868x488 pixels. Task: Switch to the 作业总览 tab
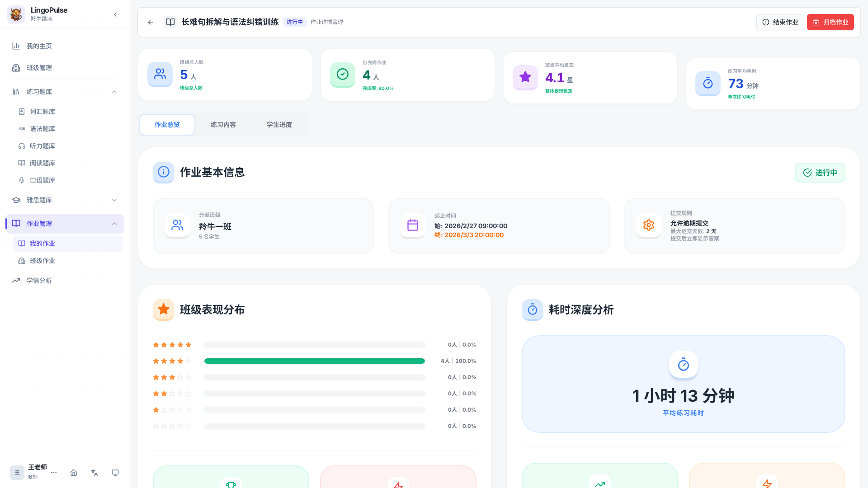click(167, 125)
